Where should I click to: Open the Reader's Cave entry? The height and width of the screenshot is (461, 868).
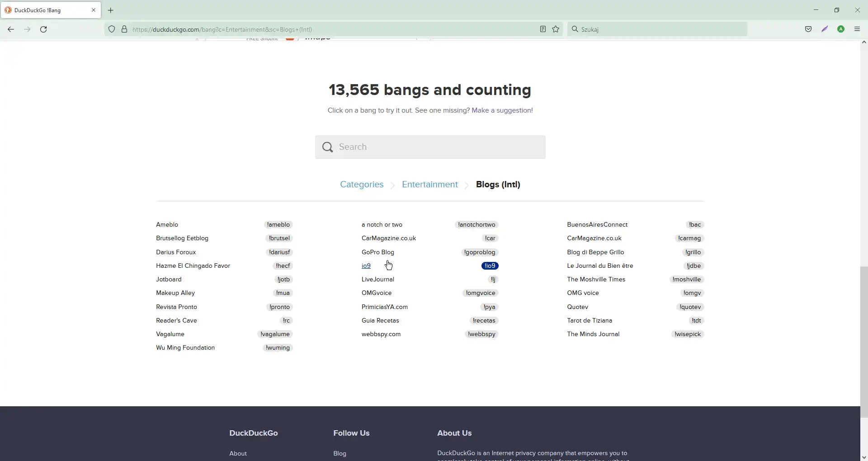pos(176,321)
